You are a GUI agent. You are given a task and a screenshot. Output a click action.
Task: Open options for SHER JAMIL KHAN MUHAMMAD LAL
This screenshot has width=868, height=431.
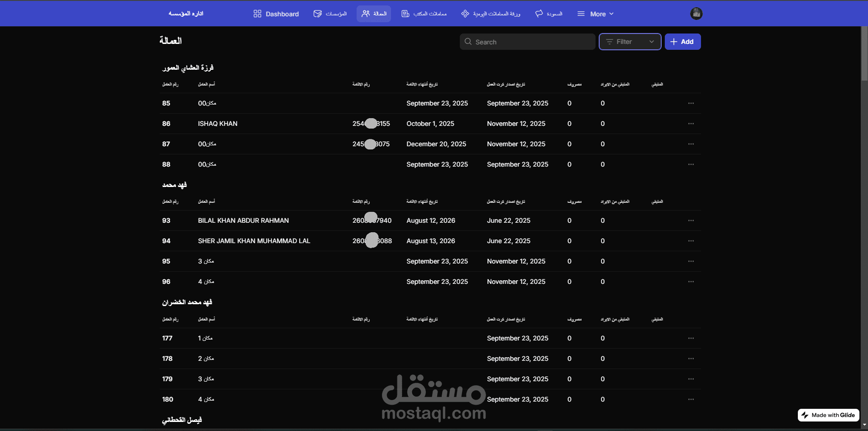pos(691,241)
